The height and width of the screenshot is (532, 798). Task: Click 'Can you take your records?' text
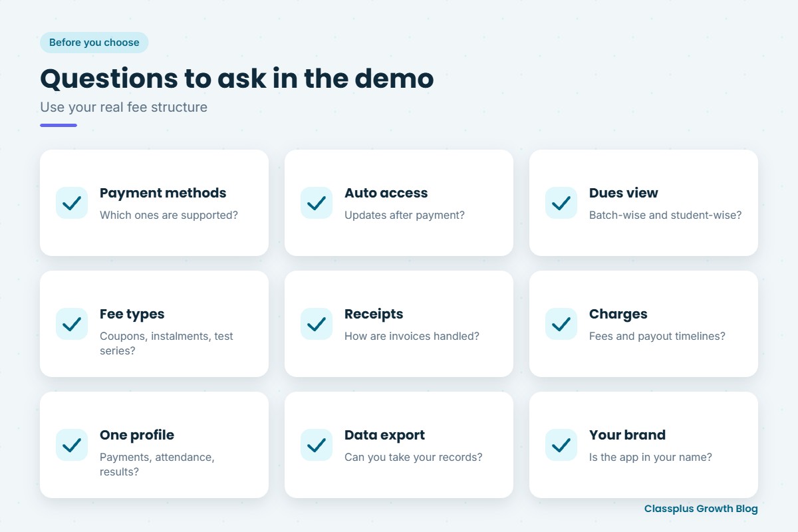pos(414,458)
